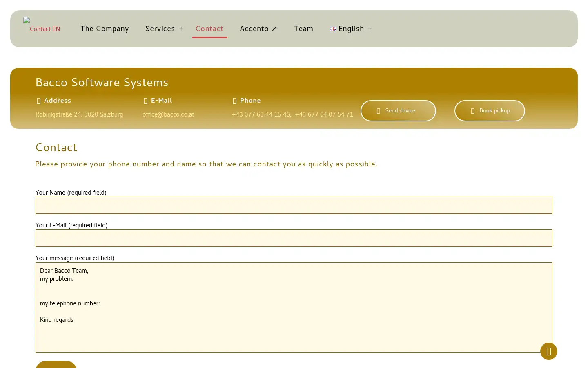Click the Your Name required field label
This screenshot has width=588, height=368.
(71, 193)
